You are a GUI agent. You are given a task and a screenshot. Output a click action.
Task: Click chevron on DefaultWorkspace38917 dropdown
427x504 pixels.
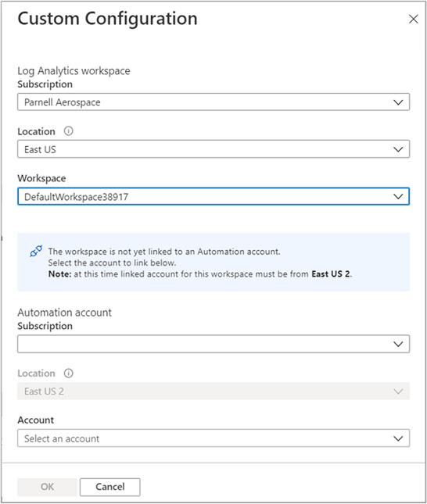coord(398,196)
